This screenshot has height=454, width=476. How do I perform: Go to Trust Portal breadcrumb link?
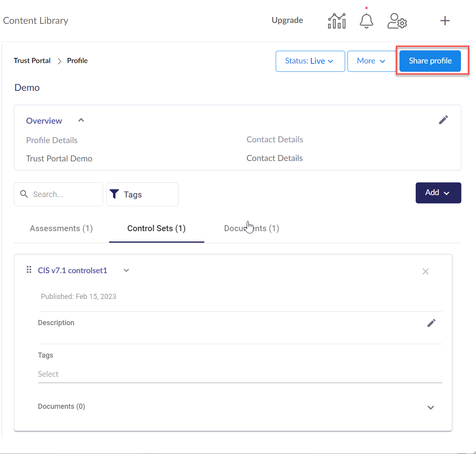(32, 61)
